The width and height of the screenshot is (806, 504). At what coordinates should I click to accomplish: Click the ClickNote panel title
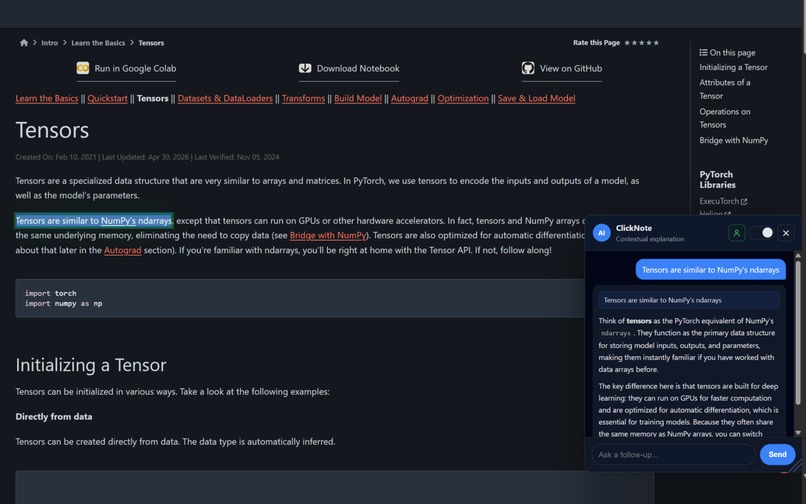pyautogui.click(x=634, y=228)
